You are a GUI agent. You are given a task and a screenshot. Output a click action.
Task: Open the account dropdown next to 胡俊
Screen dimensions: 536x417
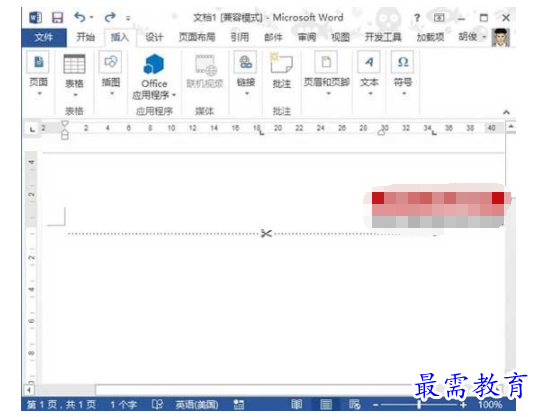[484, 37]
